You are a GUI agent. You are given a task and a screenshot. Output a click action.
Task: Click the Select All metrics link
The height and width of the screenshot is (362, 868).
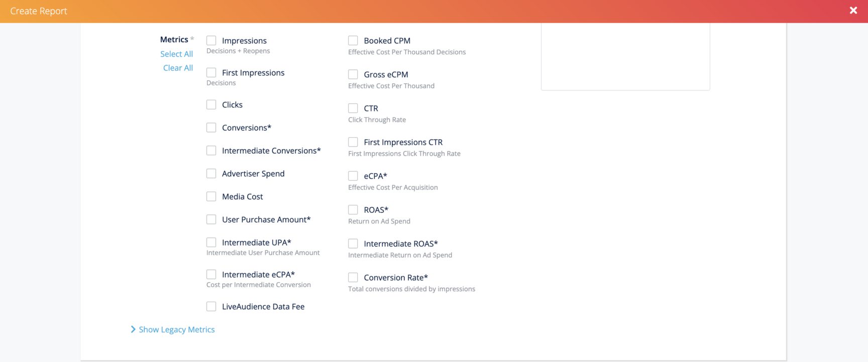tap(176, 54)
